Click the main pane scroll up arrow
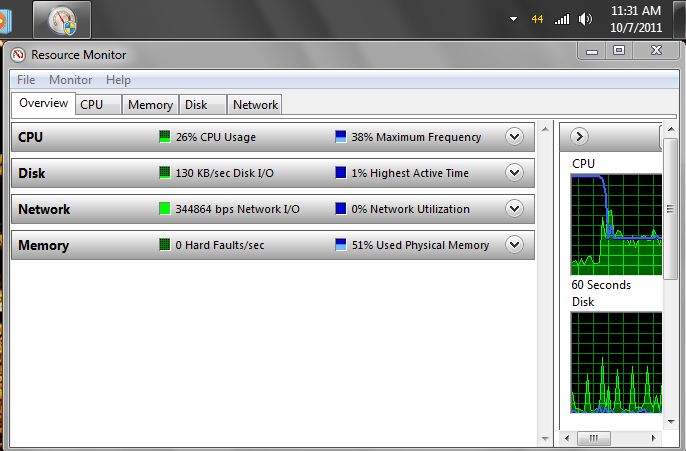The height and width of the screenshot is (451, 686). [x=545, y=129]
